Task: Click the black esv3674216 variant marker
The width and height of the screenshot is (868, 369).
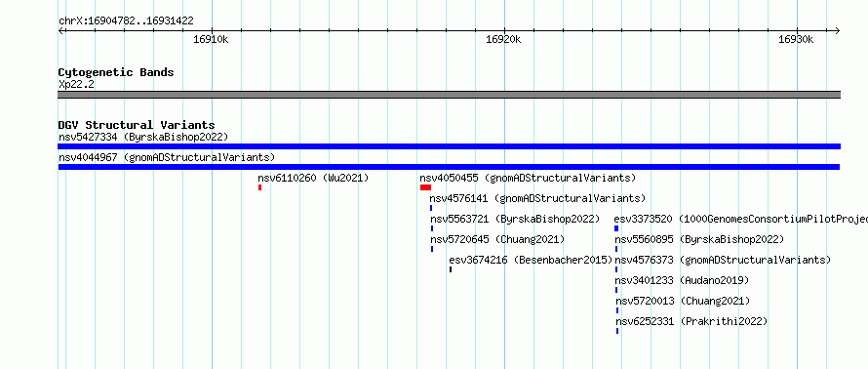Action: pos(451,269)
